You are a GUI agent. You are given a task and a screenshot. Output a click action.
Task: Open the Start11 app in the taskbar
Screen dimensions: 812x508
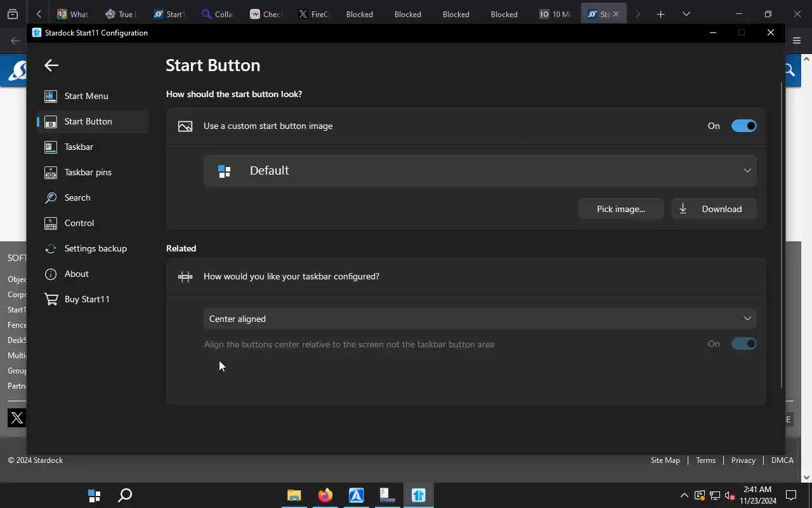[x=418, y=495]
